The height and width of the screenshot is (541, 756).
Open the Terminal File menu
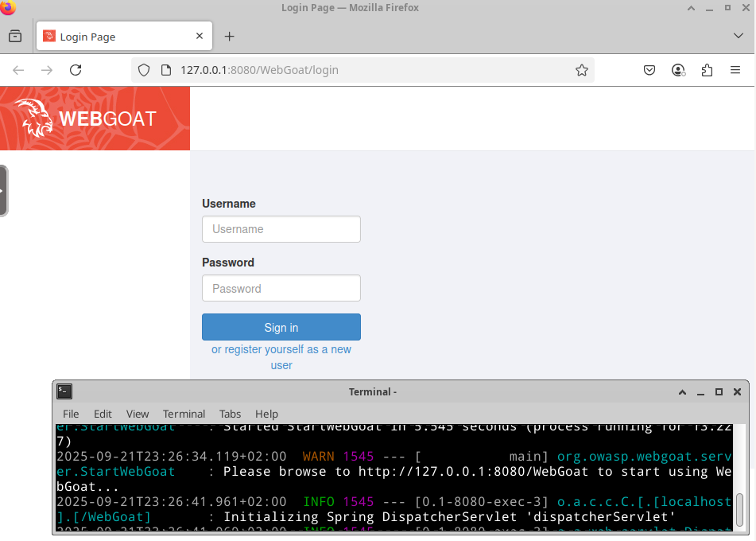(71, 414)
